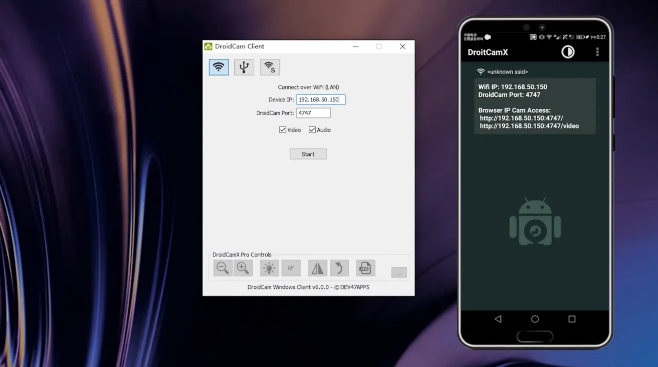Click the zoom out pro control
Image resolution: width=658 pixels, height=367 pixels.
223,268
